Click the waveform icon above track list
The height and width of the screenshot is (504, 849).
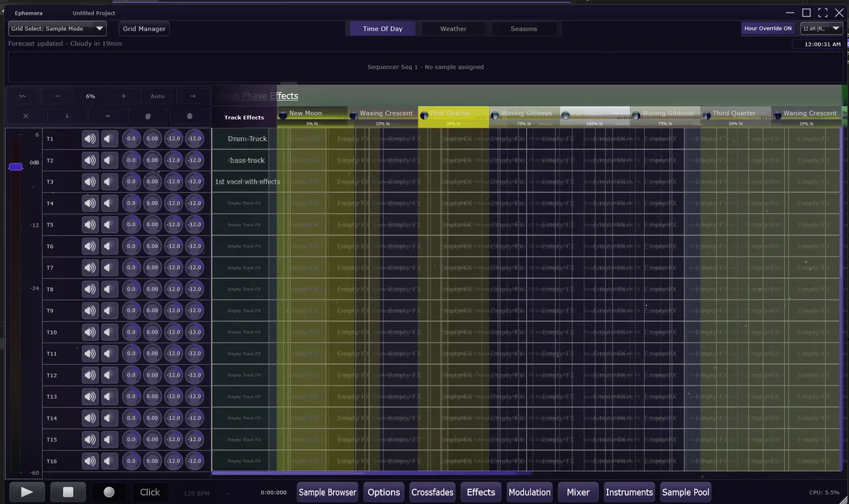(x=23, y=96)
